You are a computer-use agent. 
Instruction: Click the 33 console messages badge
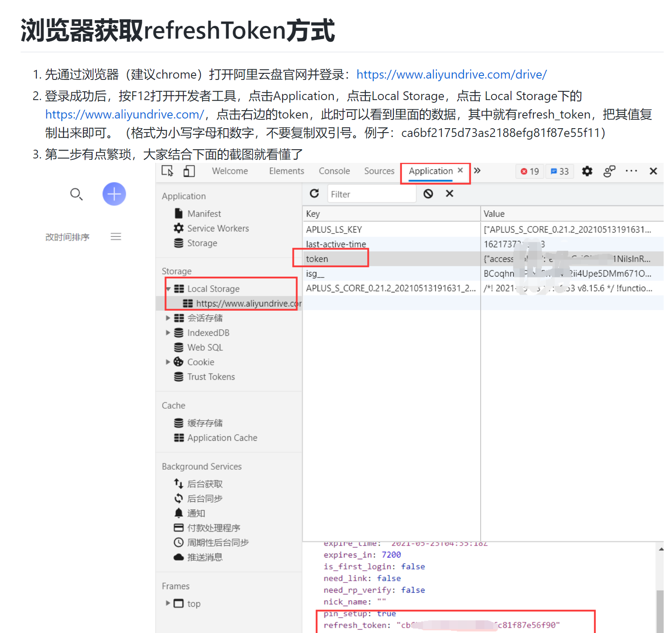[560, 171]
